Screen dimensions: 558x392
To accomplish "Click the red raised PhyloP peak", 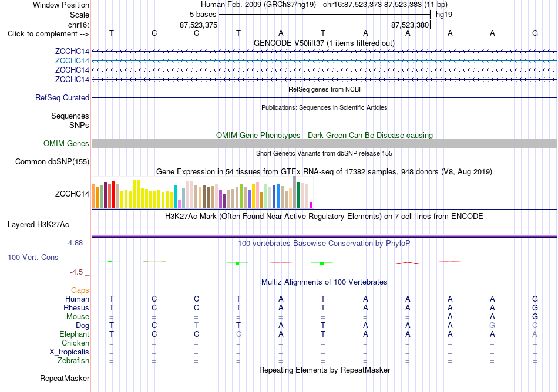I will tap(408, 263).
